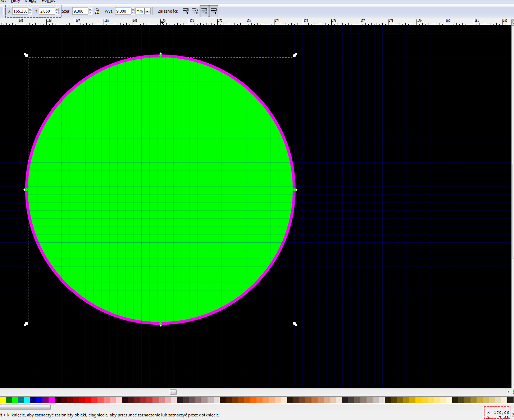Click the bottom-left corner scale handle
The image size is (514, 420).
click(x=26, y=324)
